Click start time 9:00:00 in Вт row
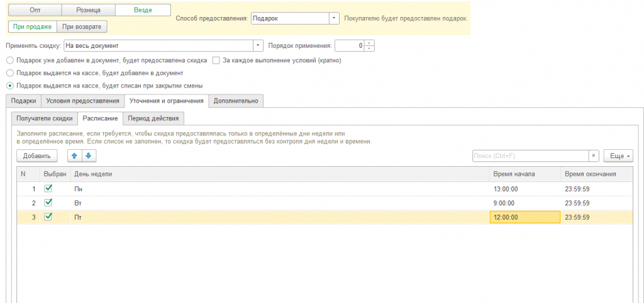The image size is (644, 303). point(525,203)
